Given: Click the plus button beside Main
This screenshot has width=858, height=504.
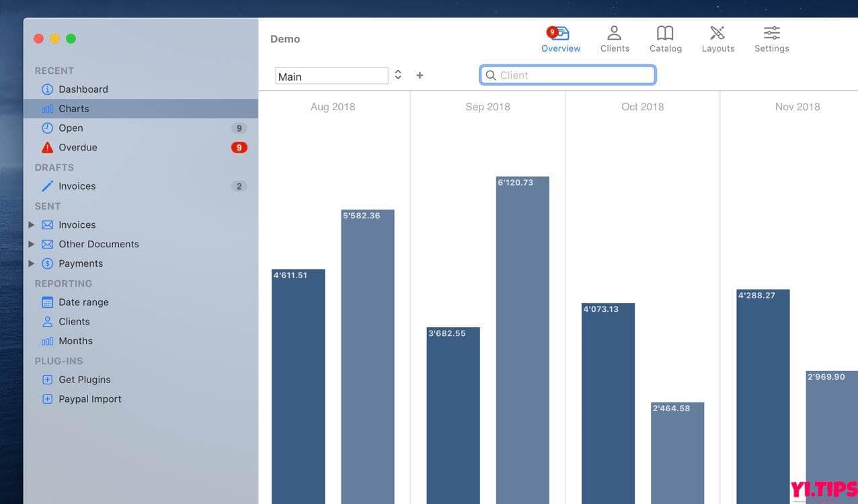Looking at the screenshot, I should (x=420, y=75).
